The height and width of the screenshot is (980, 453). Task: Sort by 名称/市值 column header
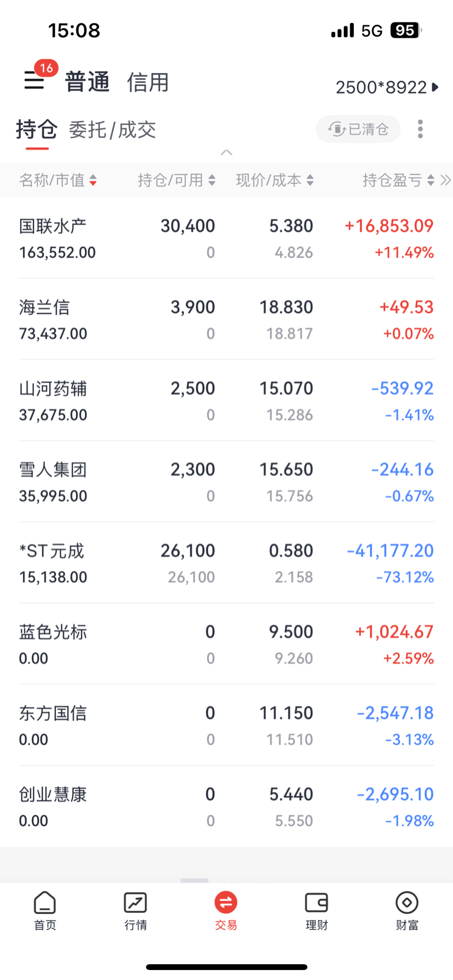pos(57,180)
